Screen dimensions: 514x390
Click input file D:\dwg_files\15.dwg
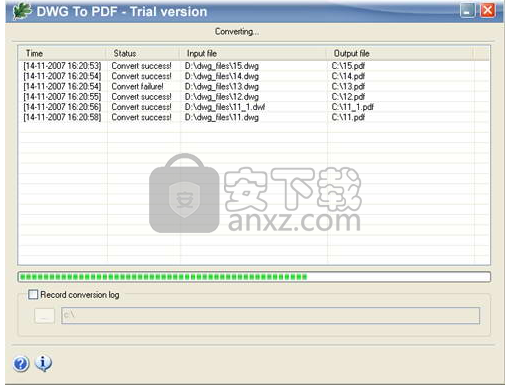pyautogui.click(x=222, y=66)
